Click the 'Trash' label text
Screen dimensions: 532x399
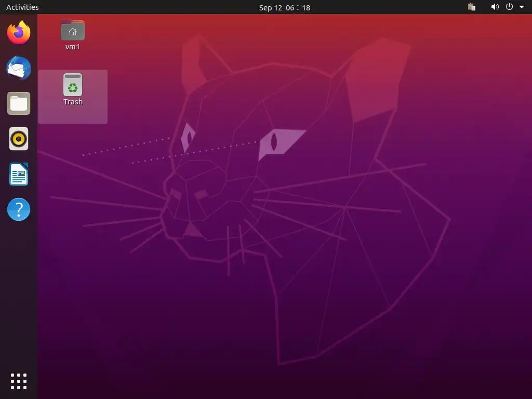(73, 102)
